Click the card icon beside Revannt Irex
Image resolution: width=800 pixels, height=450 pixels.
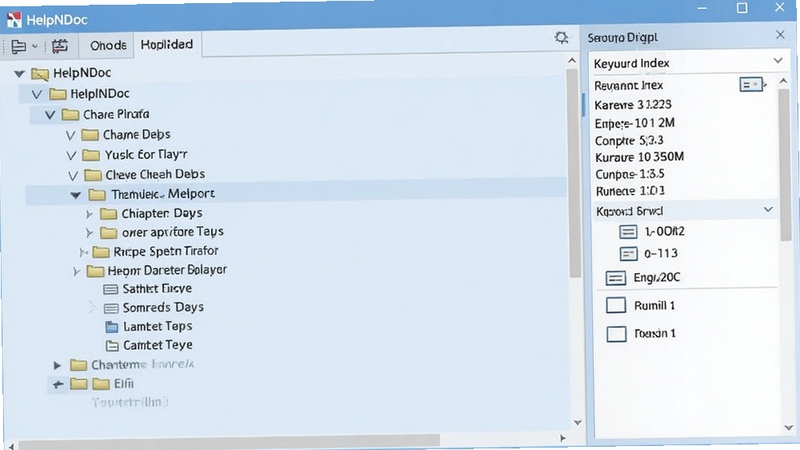[x=752, y=85]
